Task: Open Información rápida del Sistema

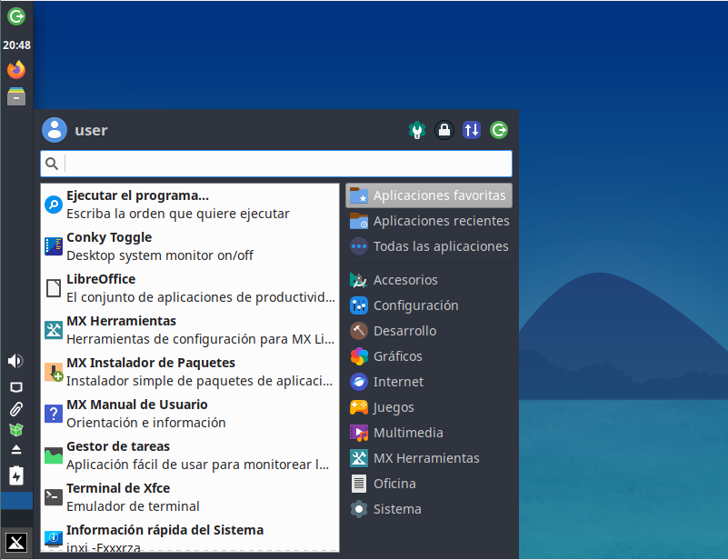Action: pos(190,537)
